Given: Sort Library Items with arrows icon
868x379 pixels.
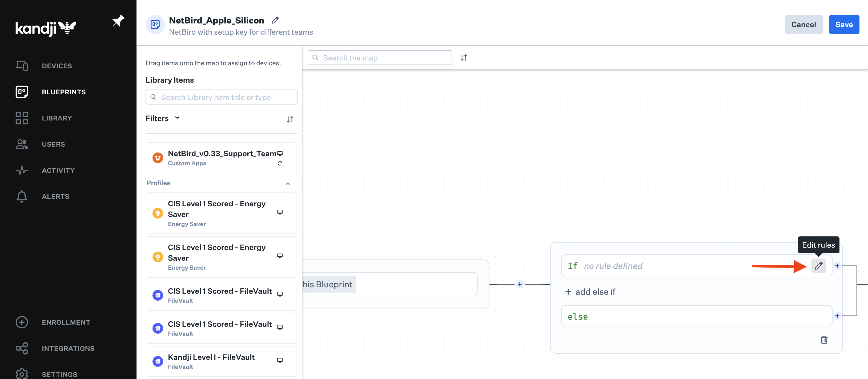Looking at the screenshot, I should [x=290, y=119].
